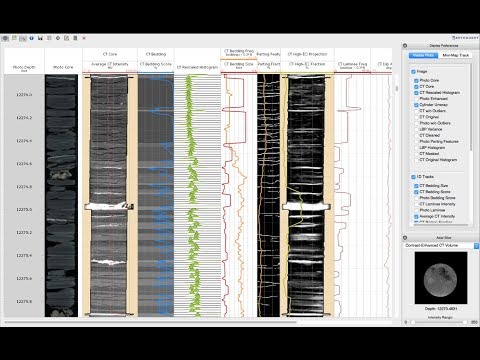Click the dark column toolbar icon

pos(75,38)
